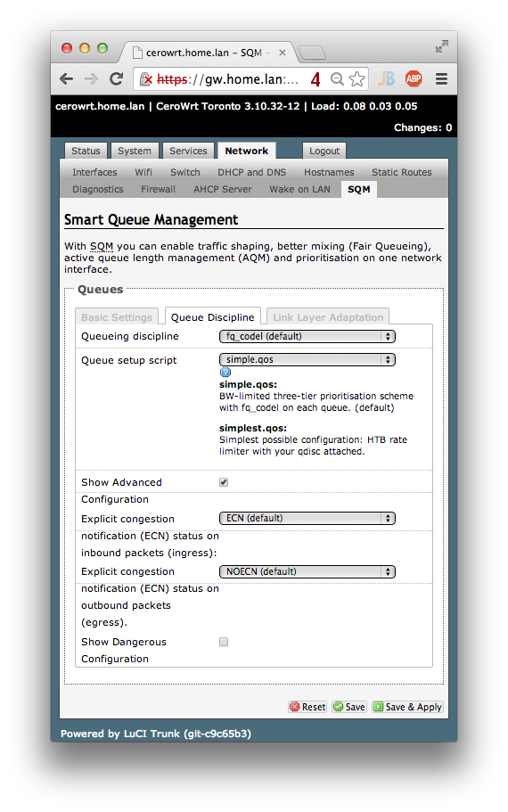508x812 pixels.
Task: Switch to the Link Layer Adaptation tab
Action: [328, 317]
